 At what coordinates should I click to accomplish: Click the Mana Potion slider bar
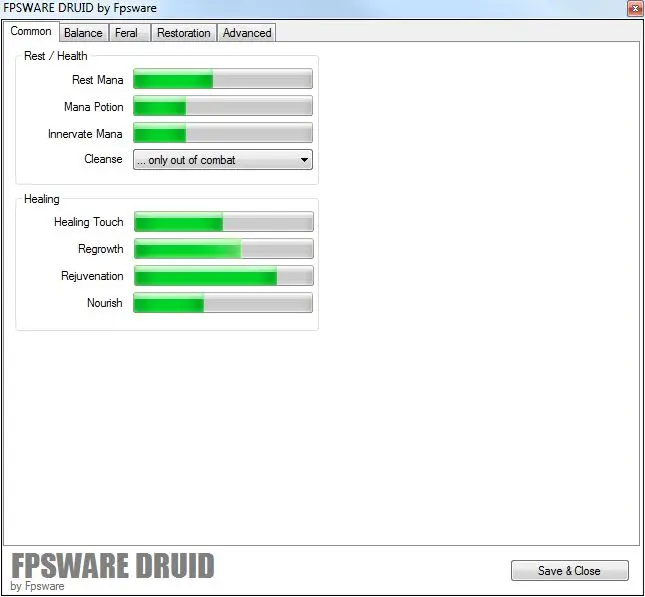222,107
